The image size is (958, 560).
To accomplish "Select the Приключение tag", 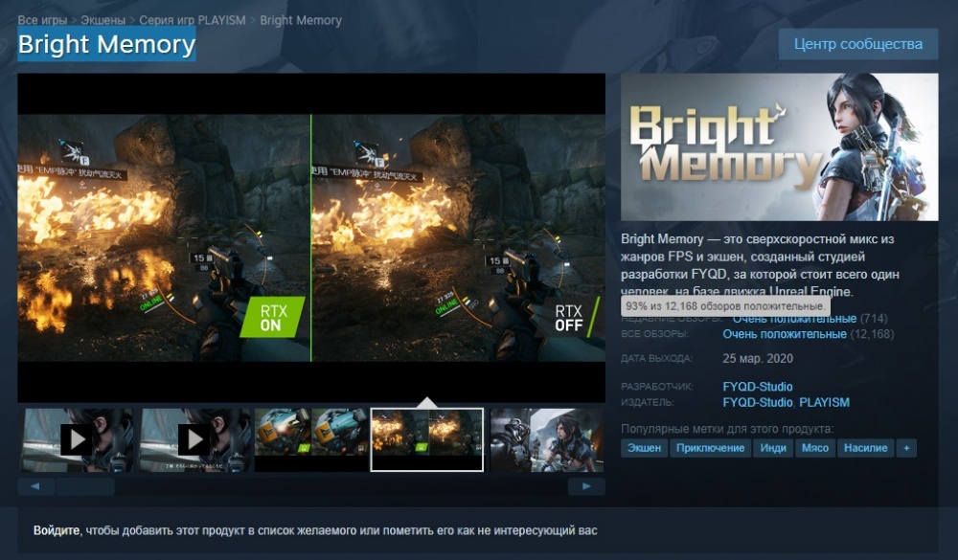I will pyautogui.click(x=710, y=448).
